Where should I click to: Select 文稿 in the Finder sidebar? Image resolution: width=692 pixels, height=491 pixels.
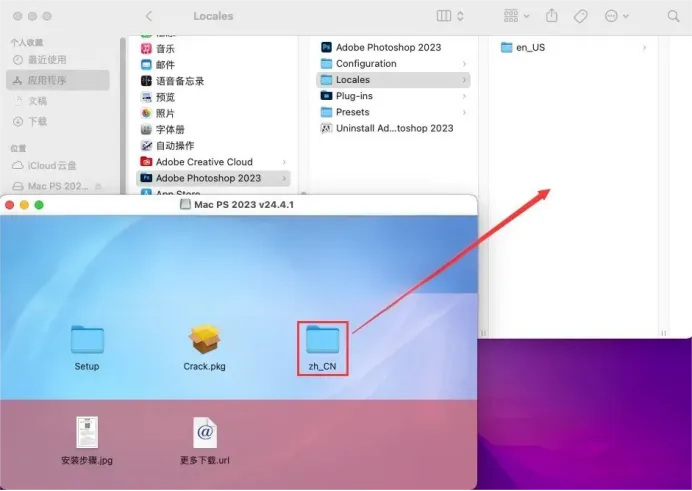click(x=57, y=101)
